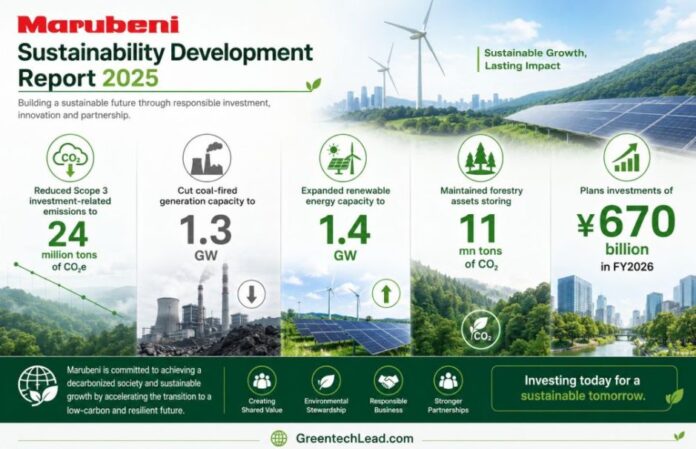Click the Plans investments of caption
Screen dimensions: 696x449
(626, 190)
